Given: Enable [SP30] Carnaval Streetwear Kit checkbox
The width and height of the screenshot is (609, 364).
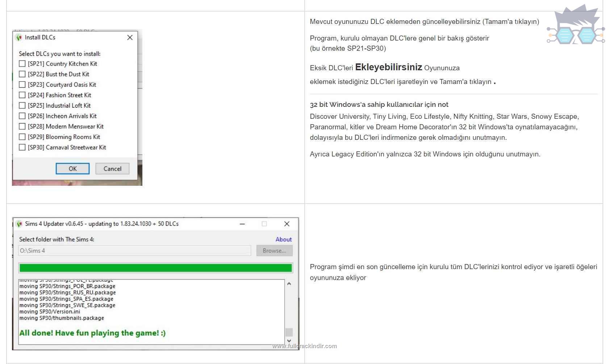Looking at the screenshot, I should 22,147.
